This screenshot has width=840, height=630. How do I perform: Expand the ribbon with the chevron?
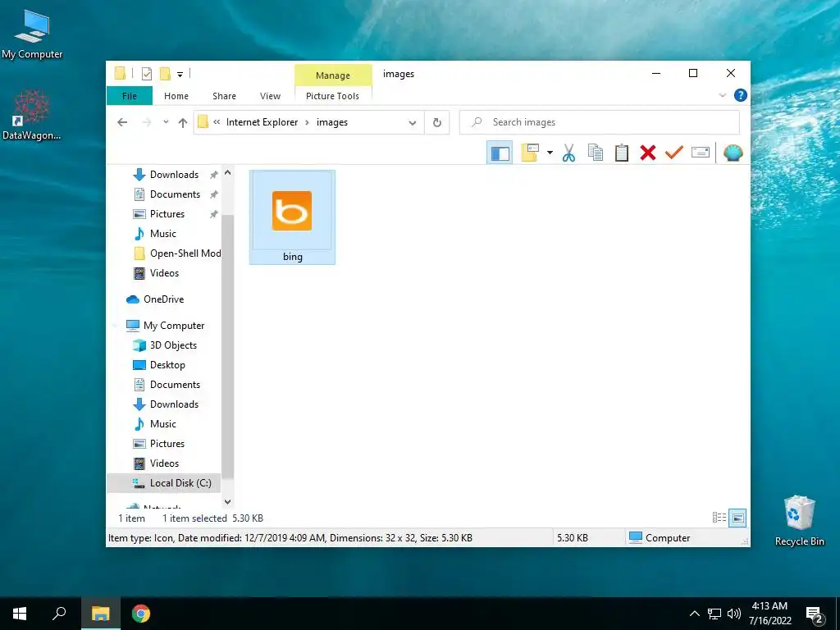pos(722,95)
